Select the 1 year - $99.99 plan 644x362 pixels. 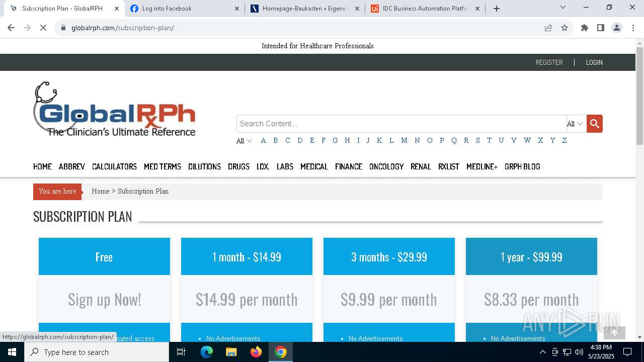[x=531, y=256]
